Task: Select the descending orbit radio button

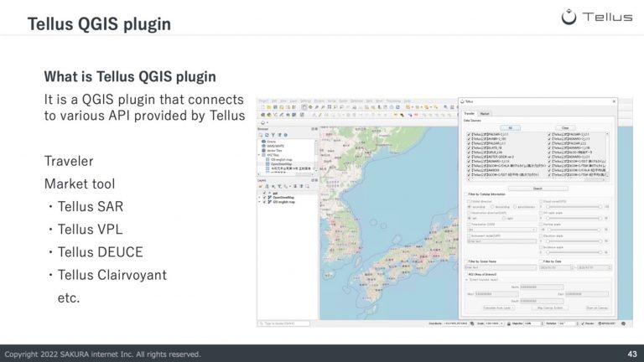Action: click(492, 207)
